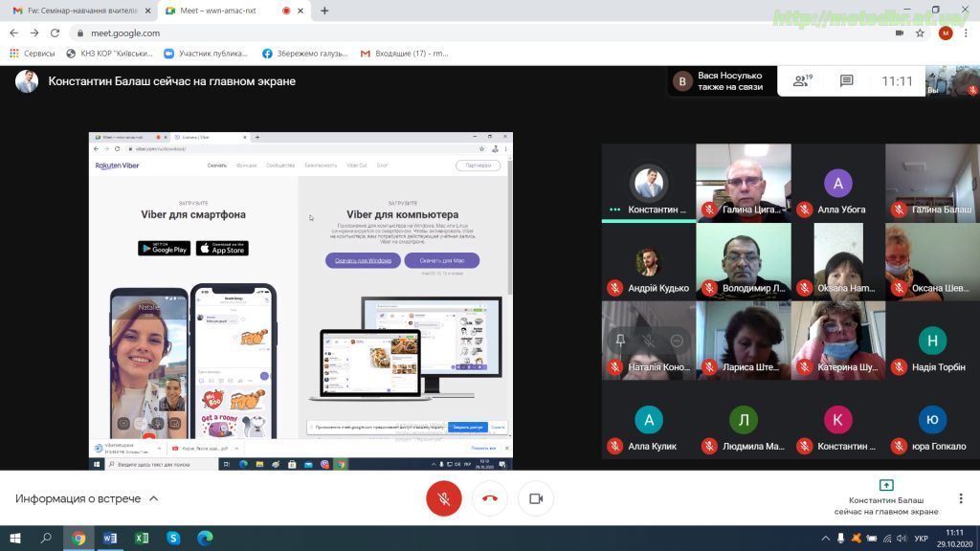The image size is (980, 551).
Task: Open the meeting chat icon
Action: coord(846,80)
